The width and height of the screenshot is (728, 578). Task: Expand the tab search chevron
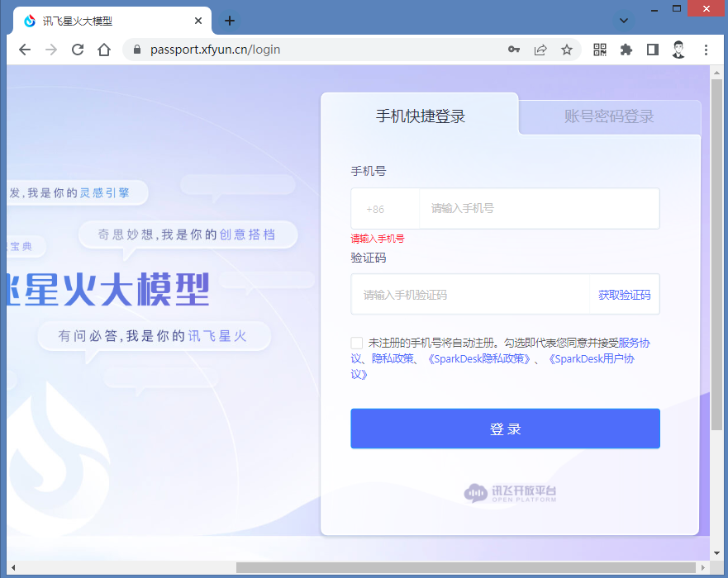625,20
